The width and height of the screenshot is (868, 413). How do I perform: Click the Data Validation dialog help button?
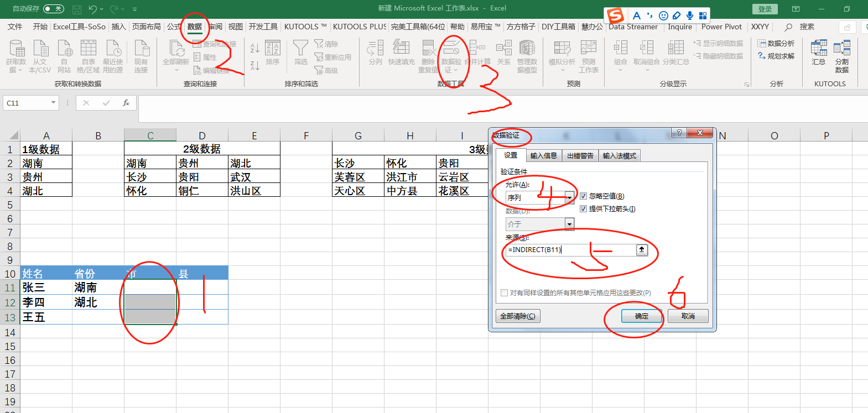pyautogui.click(x=679, y=133)
